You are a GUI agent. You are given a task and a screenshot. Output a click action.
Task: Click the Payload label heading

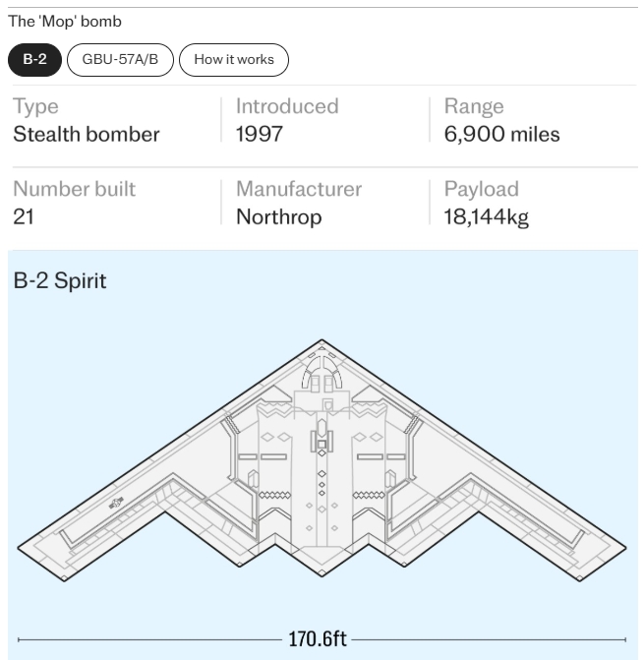pos(482,190)
